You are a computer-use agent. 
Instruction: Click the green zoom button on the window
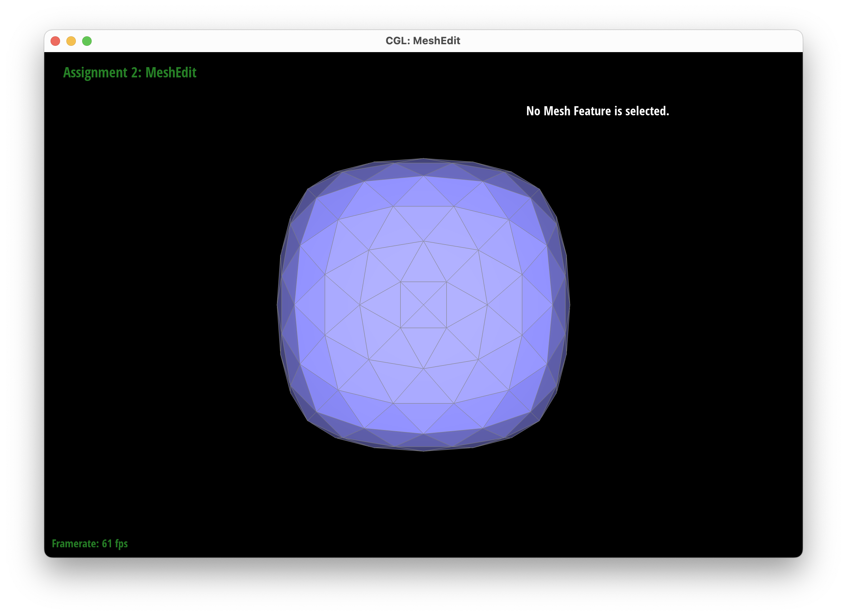(x=87, y=41)
